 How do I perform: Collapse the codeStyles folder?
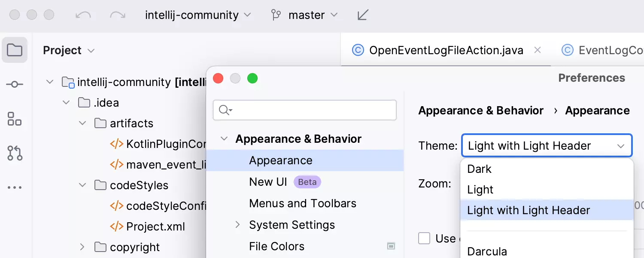point(82,185)
